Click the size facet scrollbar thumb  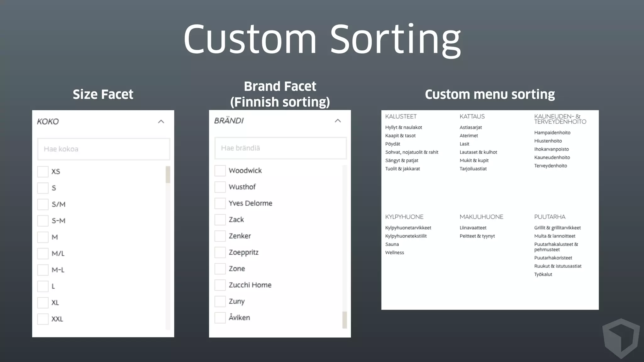tap(168, 174)
